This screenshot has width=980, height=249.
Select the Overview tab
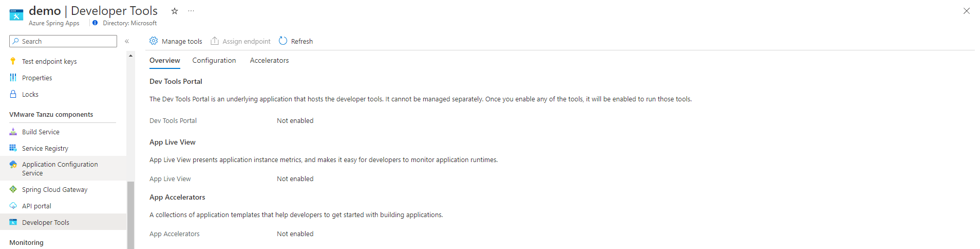click(164, 60)
